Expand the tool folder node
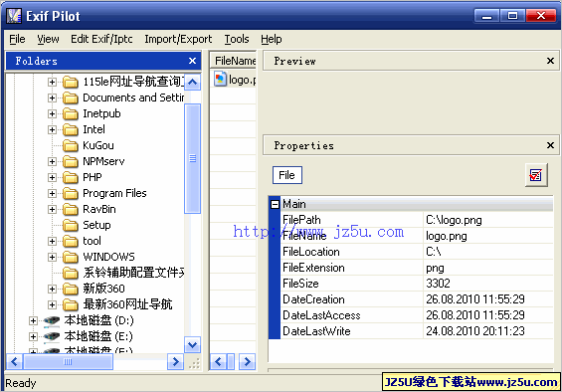Screen dimensions: 562x392 (52, 241)
